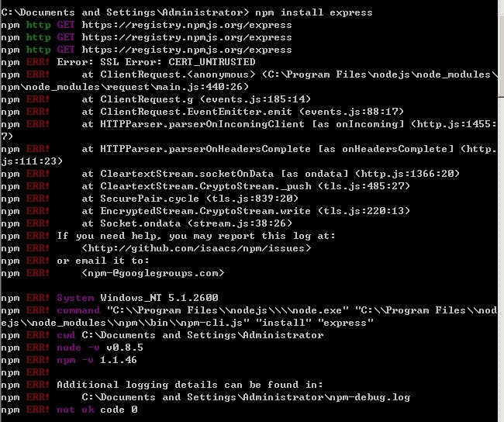Click the 'Socket.ondata (stream.js:38:26)' trace line
This screenshot has height=422, width=504.
pyautogui.click(x=196, y=223)
